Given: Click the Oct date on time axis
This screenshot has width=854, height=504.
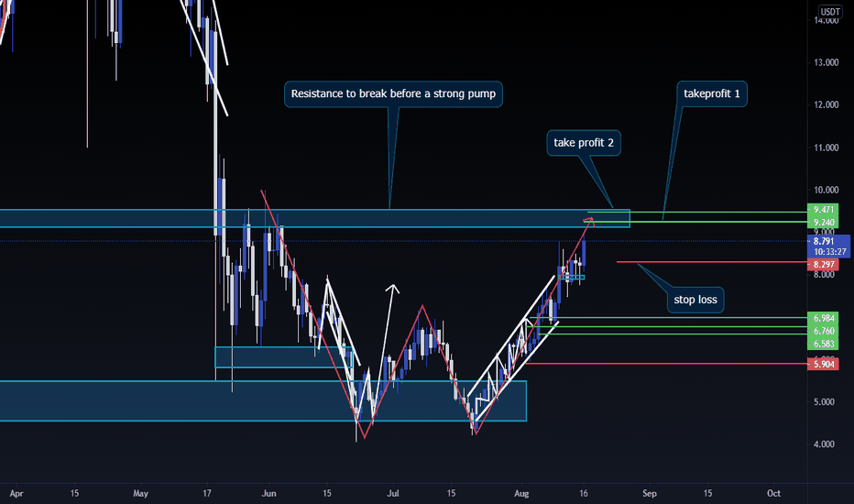Looking at the screenshot, I should point(773,494).
